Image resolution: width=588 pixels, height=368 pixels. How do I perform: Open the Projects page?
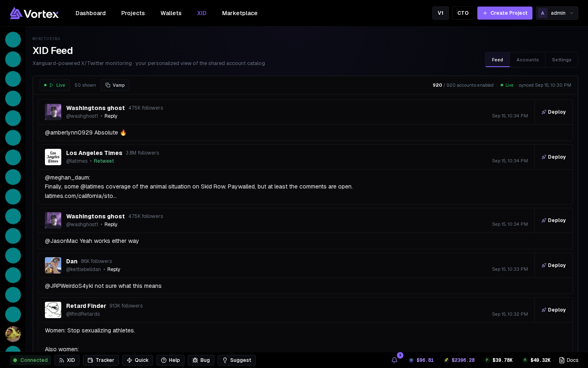(133, 13)
